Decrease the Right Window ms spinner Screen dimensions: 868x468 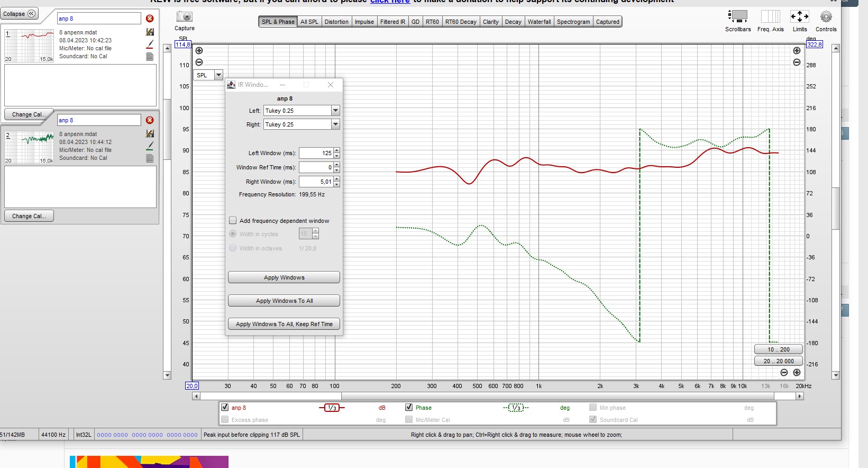click(336, 184)
